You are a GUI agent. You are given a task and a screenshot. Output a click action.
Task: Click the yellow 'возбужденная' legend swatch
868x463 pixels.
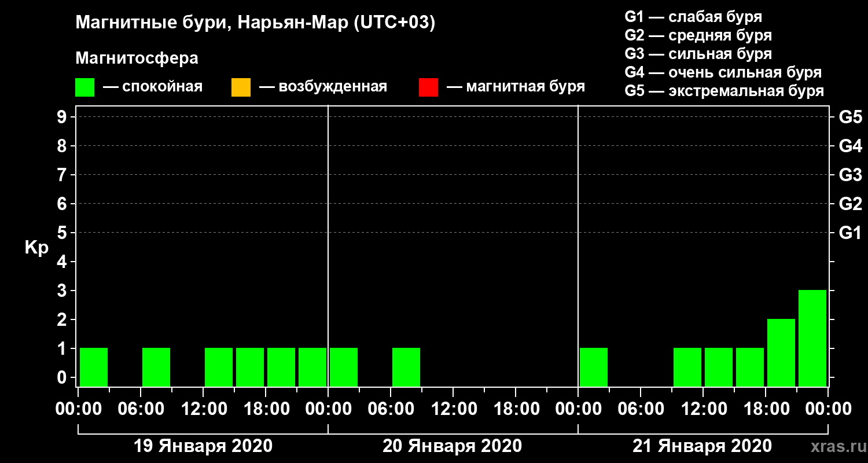(241, 87)
